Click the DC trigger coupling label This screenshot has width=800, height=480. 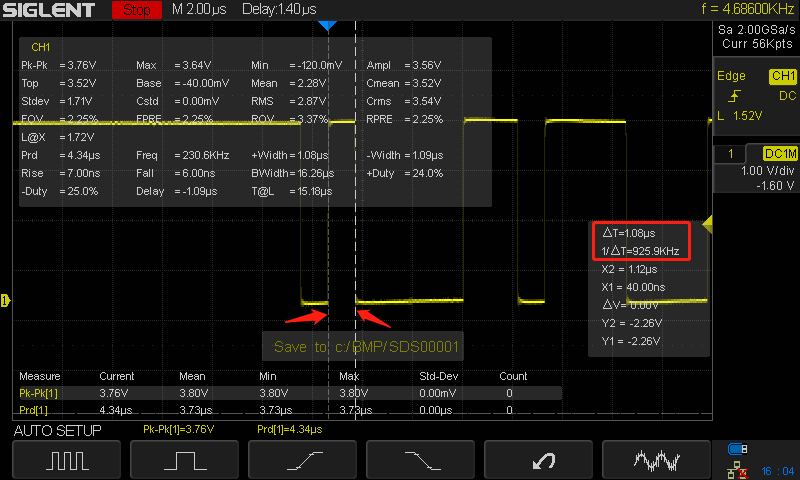point(787,96)
